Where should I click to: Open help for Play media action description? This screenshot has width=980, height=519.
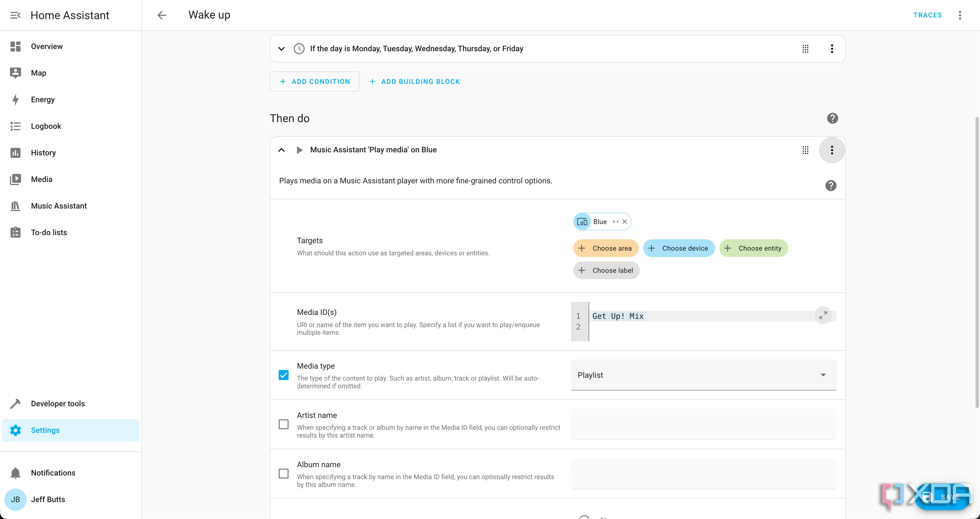click(x=831, y=186)
